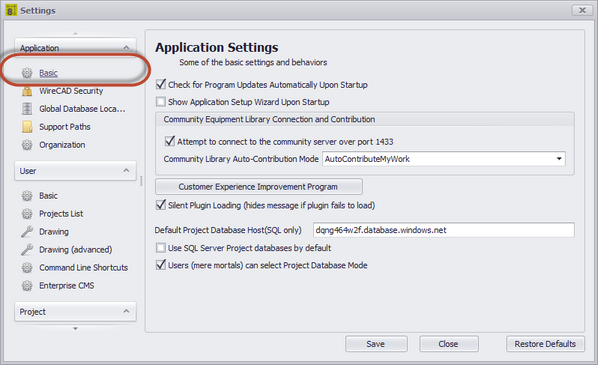Collapse the User group header
Viewport: 598px width, 365px height.
coord(75,170)
